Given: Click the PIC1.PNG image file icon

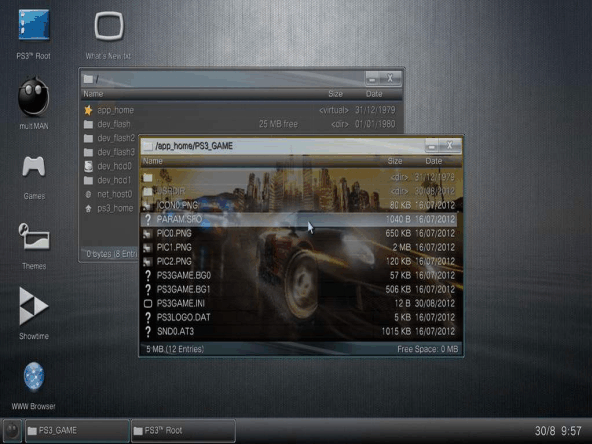Looking at the screenshot, I should point(147,248).
